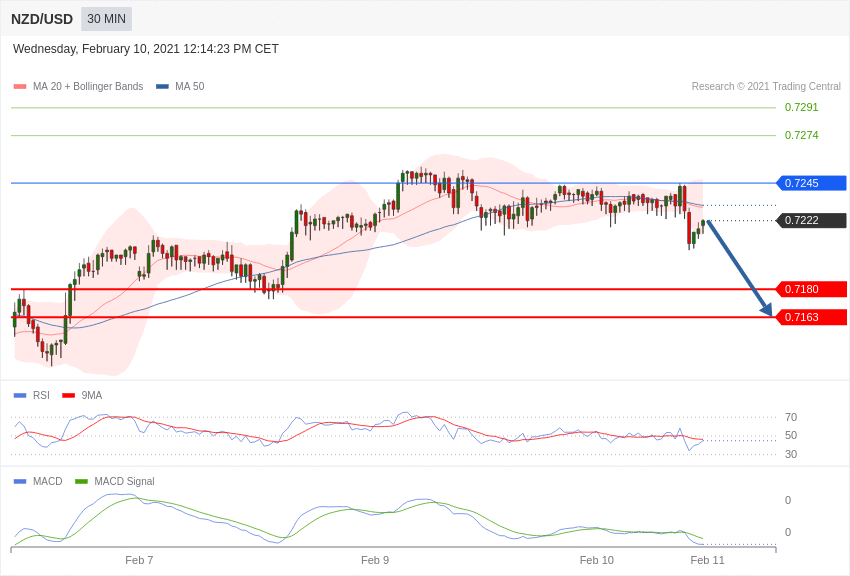Screen dimensions: 850x576
Task: Click the MA 20 + Bollinger Bands label
Action: point(88,86)
